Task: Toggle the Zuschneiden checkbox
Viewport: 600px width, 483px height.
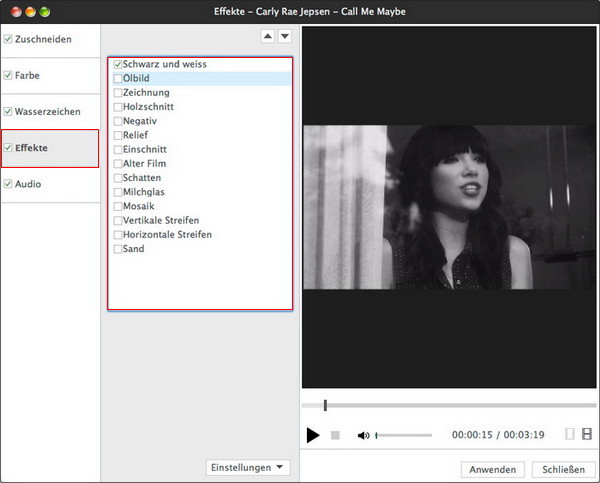Action: click(8, 39)
